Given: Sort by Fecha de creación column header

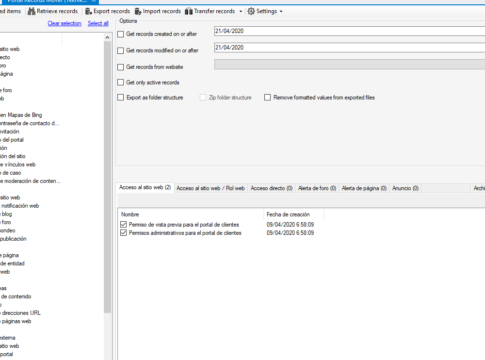Looking at the screenshot, I should [294, 214].
